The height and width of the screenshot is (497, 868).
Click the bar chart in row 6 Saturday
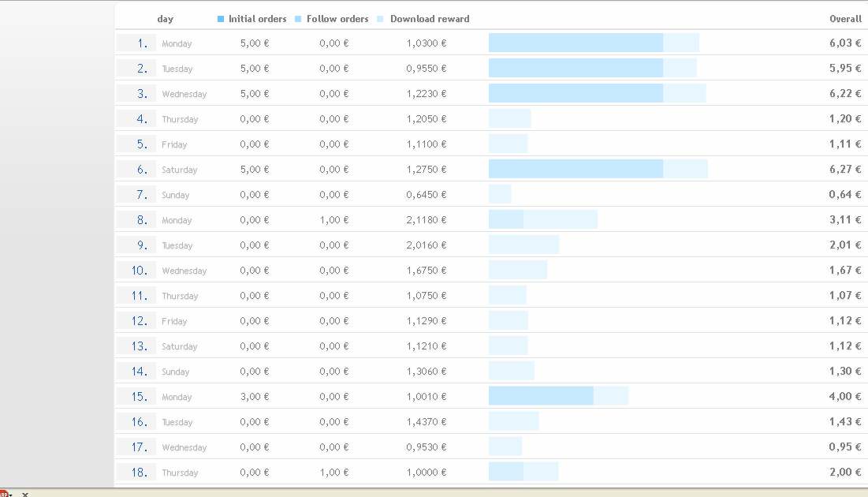coord(598,169)
